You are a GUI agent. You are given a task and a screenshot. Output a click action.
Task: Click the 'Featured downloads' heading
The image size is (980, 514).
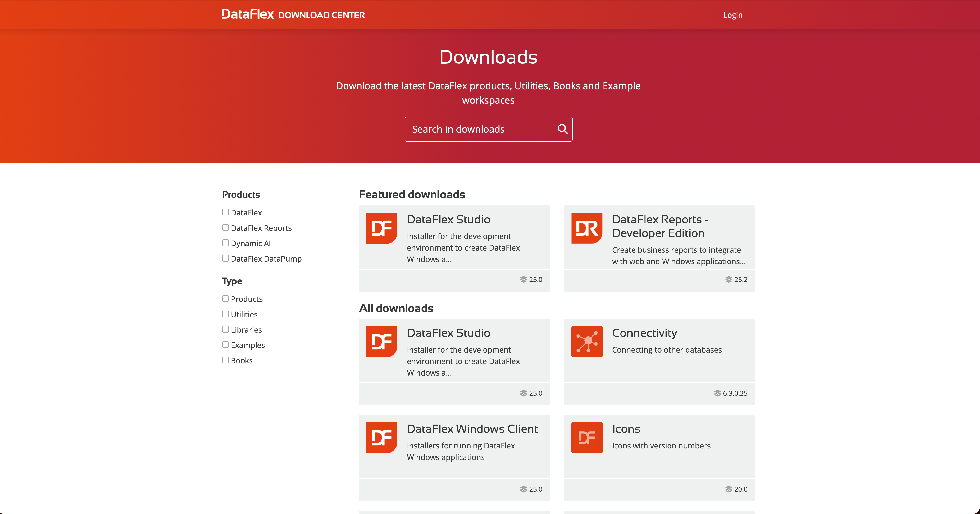tap(412, 195)
